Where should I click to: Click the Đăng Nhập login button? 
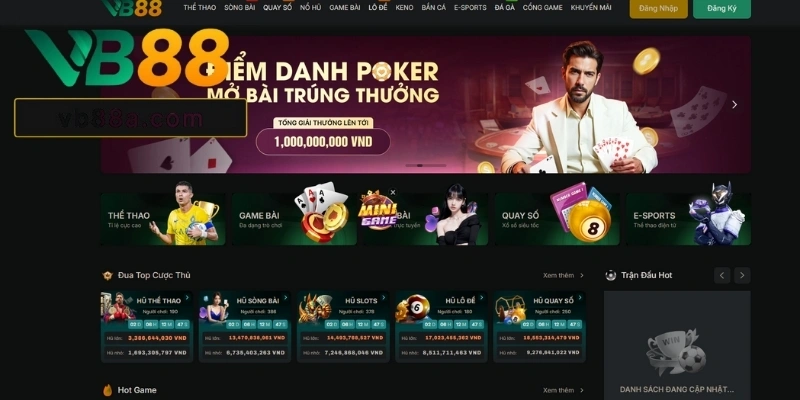coord(658,8)
